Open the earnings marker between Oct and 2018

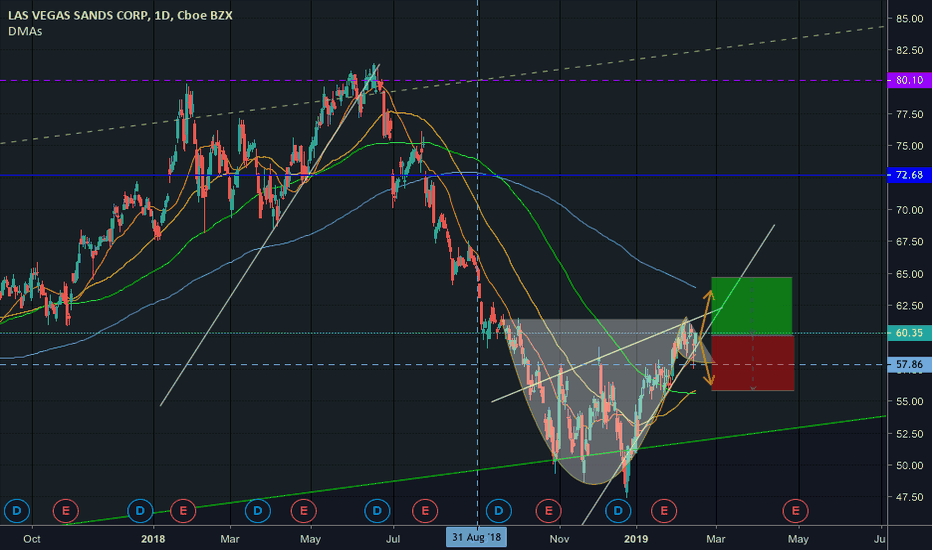click(65, 510)
